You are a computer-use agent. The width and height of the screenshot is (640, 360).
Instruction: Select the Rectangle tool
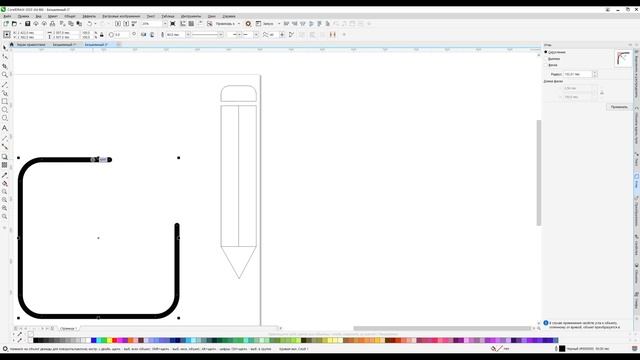(x=4, y=101)
